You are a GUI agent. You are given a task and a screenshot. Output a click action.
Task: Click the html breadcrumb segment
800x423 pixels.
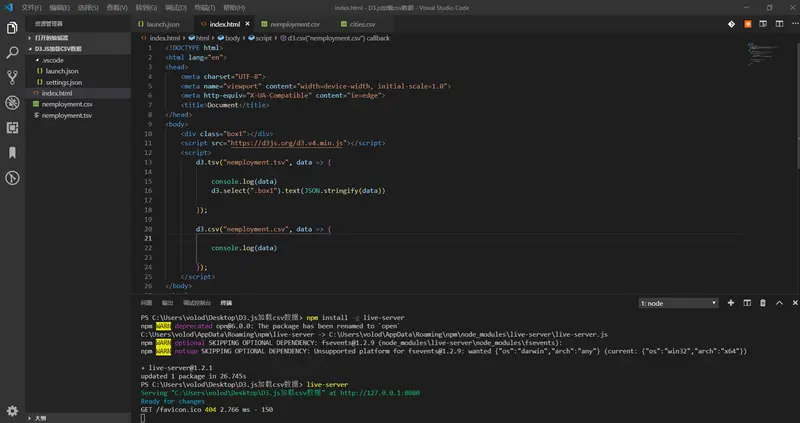tap(199, 38)
